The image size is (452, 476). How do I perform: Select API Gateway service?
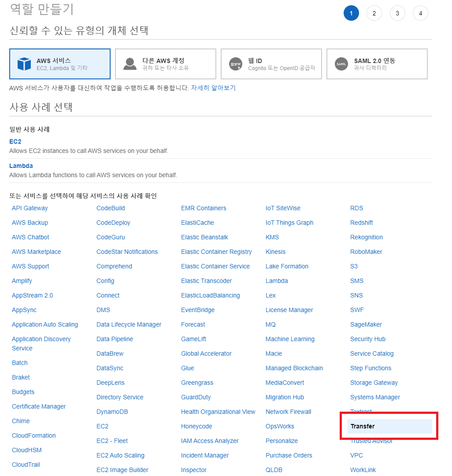point(30,208)
